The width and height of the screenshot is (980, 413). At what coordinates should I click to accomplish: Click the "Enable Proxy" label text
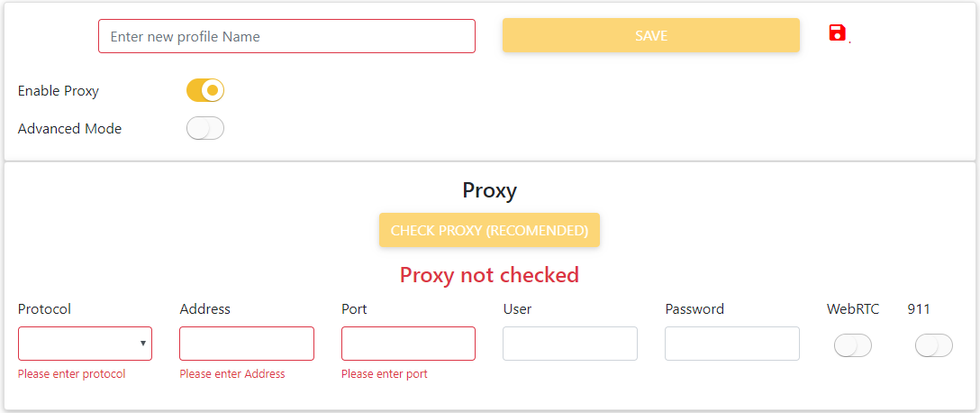[59, 91]
